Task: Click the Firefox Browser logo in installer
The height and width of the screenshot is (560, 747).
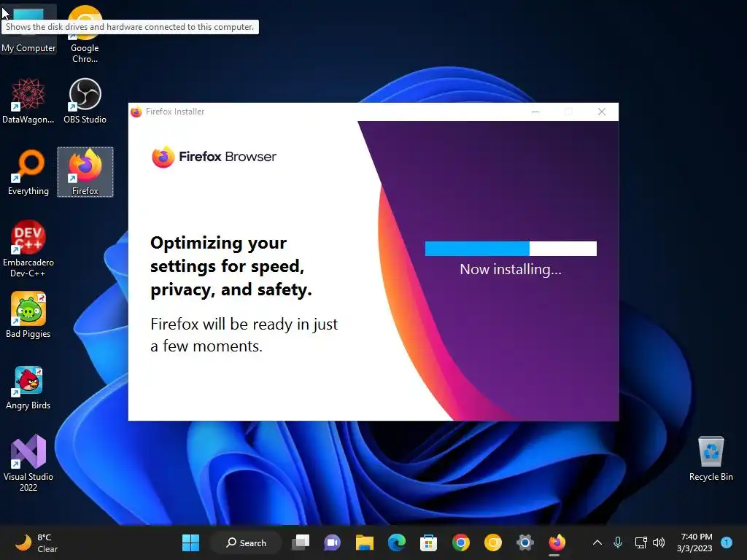Action: click(214, 157)
